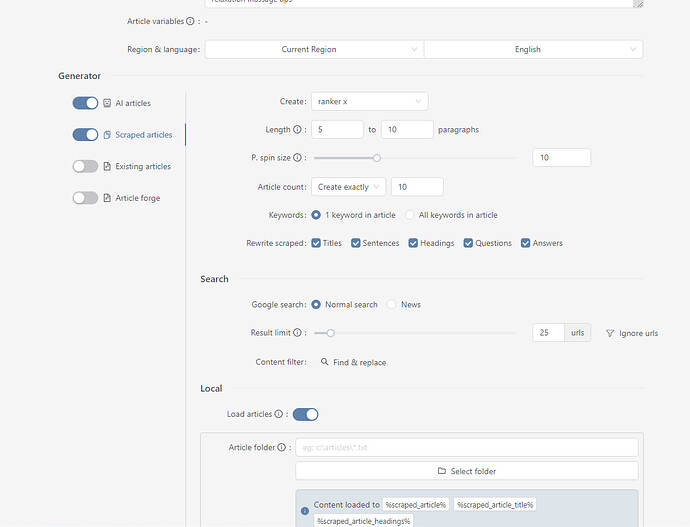Click the Article forge document icon
This screenshot has width=690, height=527.
(x=107, y=198)
